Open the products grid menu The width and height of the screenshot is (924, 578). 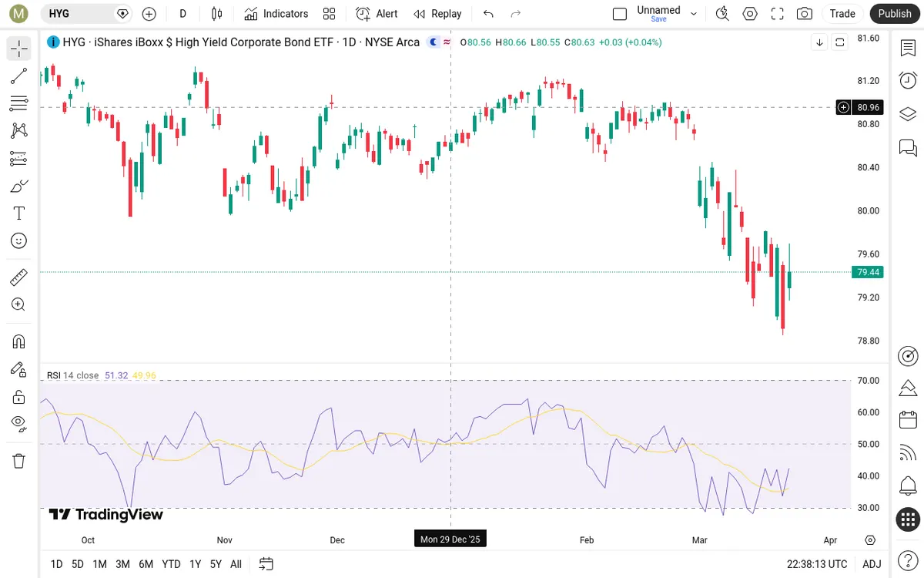[x=908, y=519]
